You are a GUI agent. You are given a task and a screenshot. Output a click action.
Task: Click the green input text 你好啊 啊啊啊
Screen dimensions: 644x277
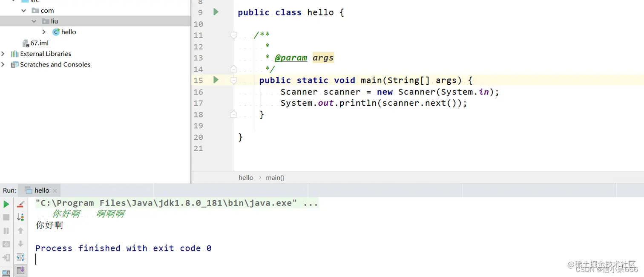click(89, 214)
